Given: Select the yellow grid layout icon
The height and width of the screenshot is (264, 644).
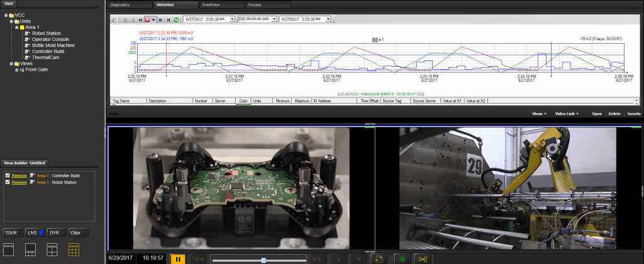Looking at the screenshot, I should tap(74, 250).
